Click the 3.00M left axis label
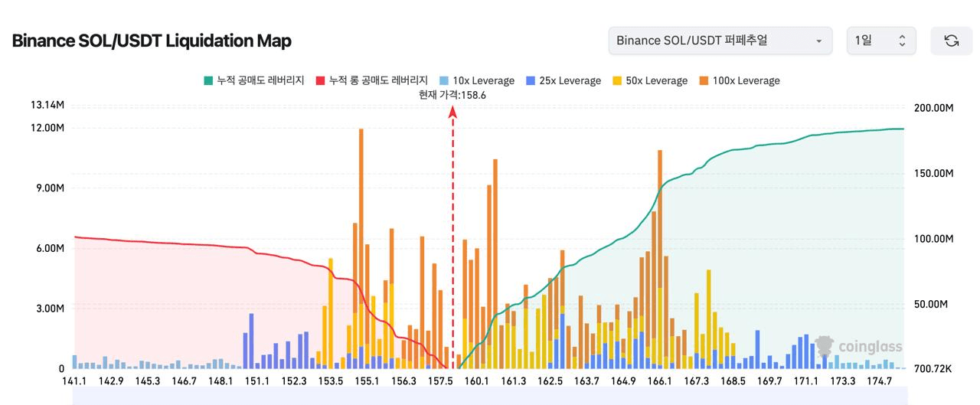 (50, 309)
